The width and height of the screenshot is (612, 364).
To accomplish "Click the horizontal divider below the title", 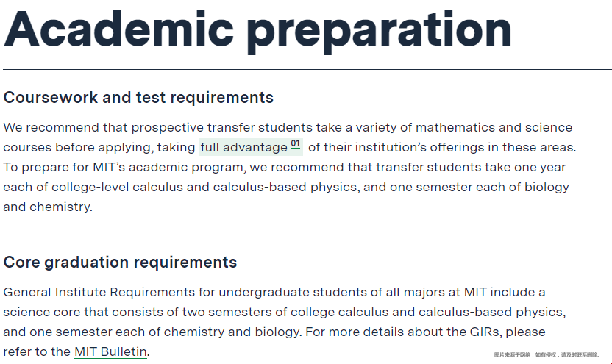I will tap(306, 70).
